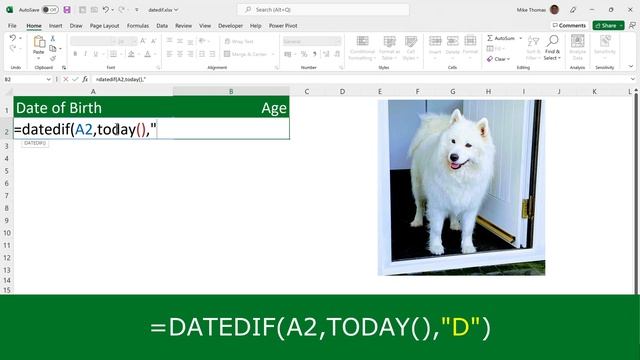Open the datedif.xlsx file name dropdown
The height and width of the screenshot is (360, 640).
click(x=163, y=9)
